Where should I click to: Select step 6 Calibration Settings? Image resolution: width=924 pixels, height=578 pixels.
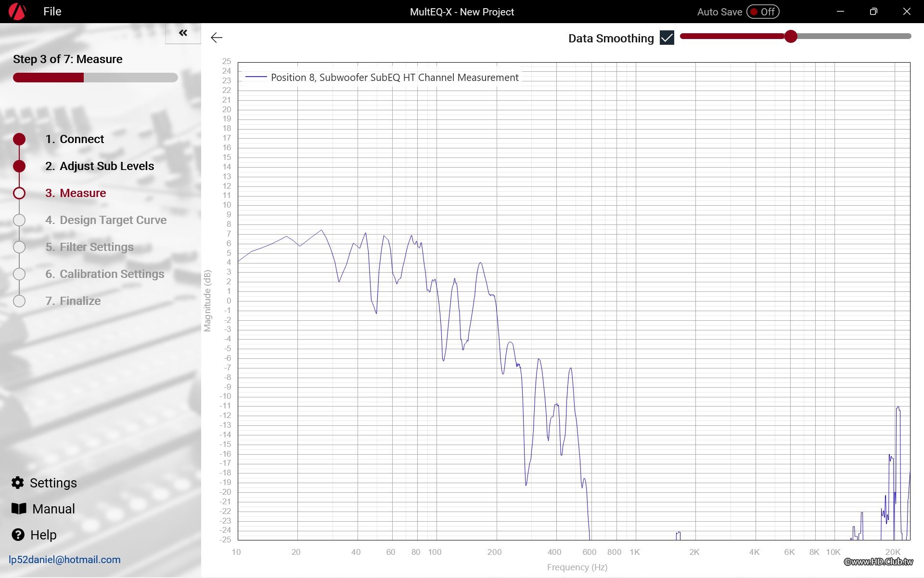click(105, 274)
